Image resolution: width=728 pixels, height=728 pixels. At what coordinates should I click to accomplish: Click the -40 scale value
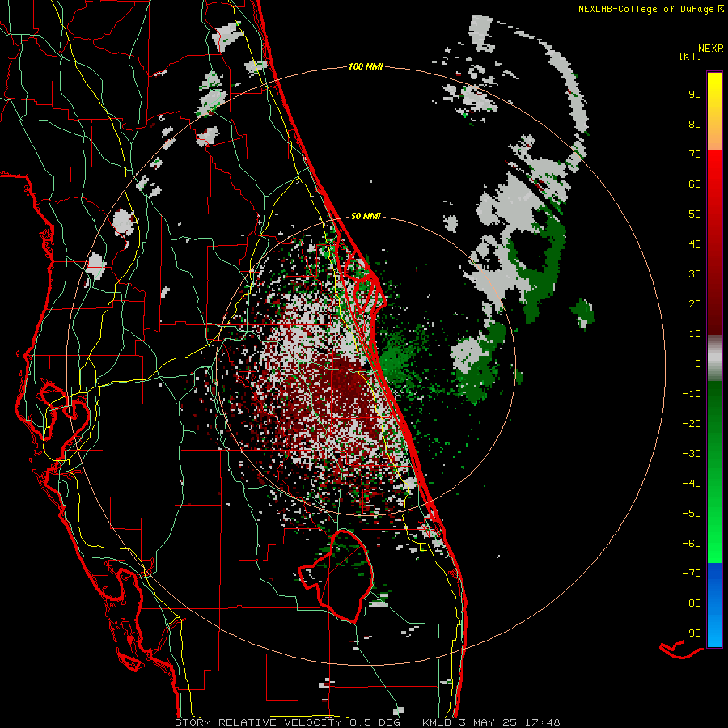tap(692, 484)
